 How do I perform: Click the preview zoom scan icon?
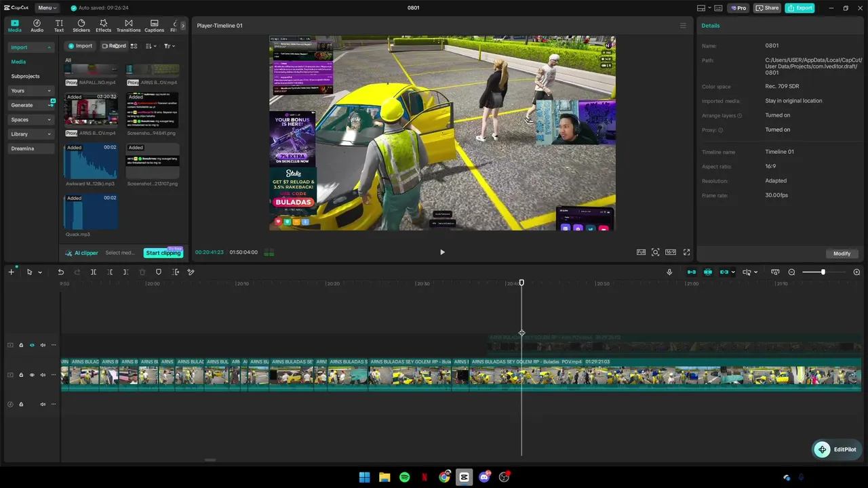pos(656,252)
